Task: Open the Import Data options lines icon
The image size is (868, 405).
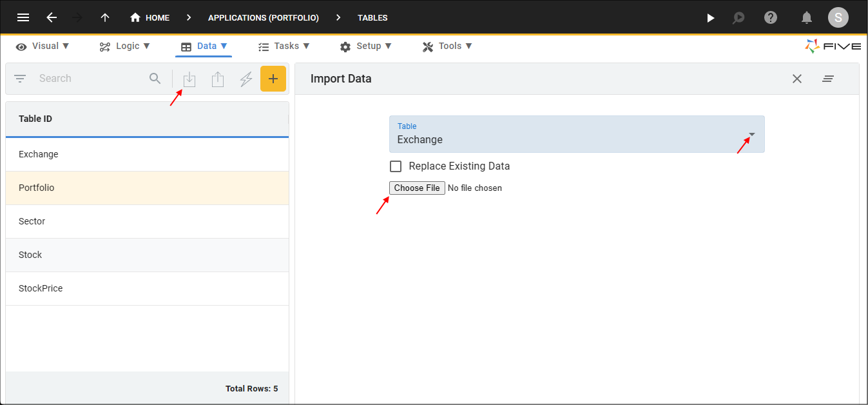Action: [828, 79]
